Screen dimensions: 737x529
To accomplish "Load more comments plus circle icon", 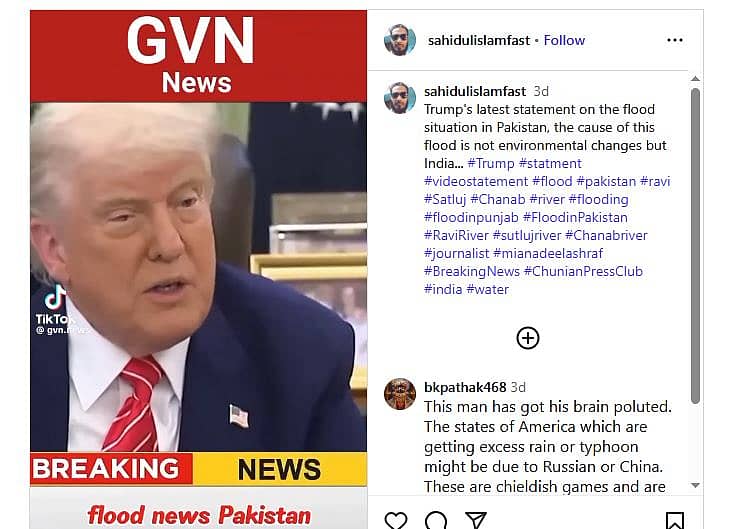I will [x=527, y=338].
